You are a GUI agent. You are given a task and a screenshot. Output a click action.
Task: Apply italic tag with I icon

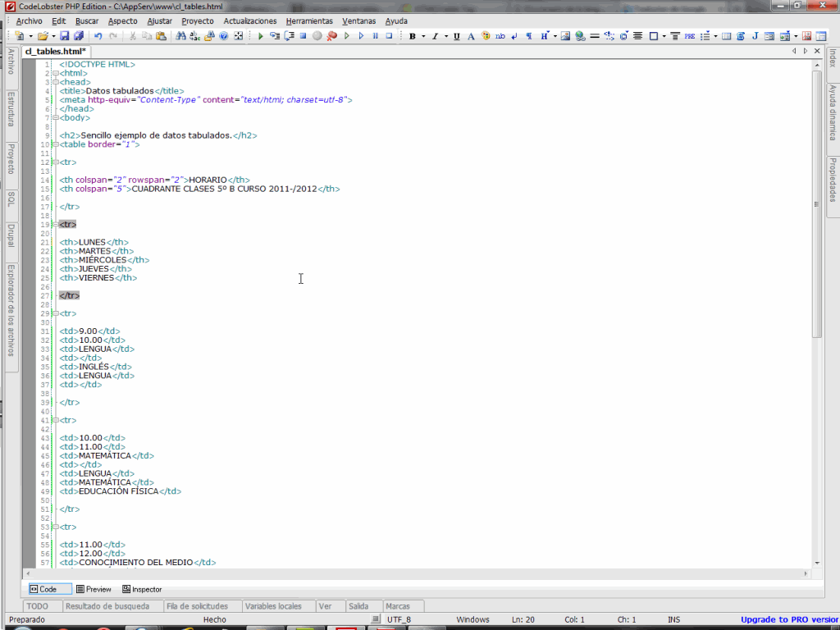435,36
